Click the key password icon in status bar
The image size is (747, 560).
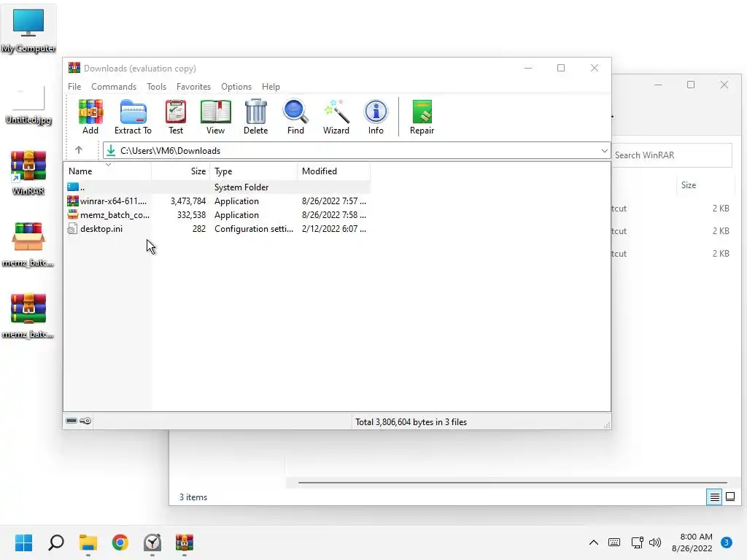(x=86, y=421)
